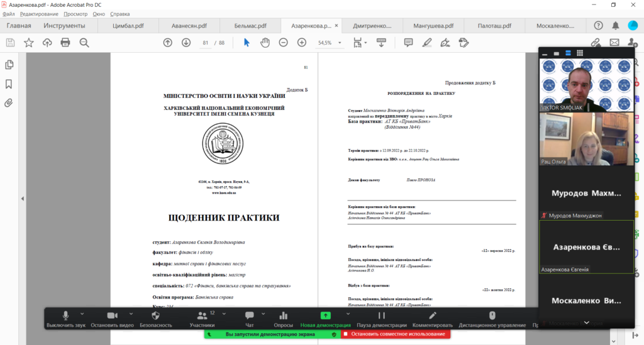This screenshot has height=345, width=644.
Task: Open Инструменты tools view
Action: [x=65, y=25]
